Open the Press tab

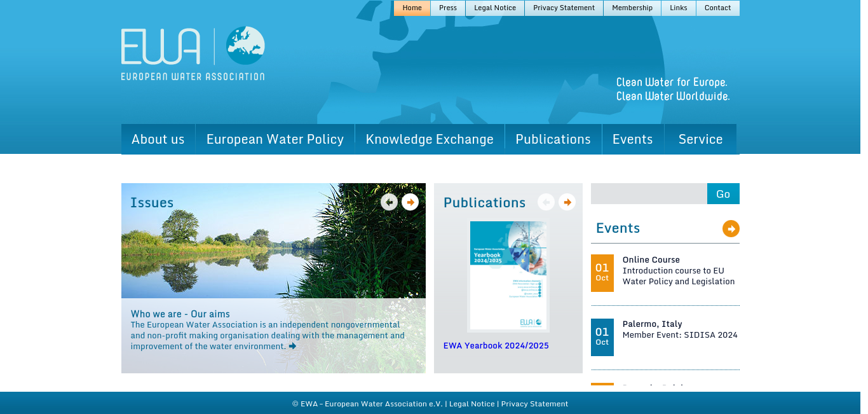(448, 8)
